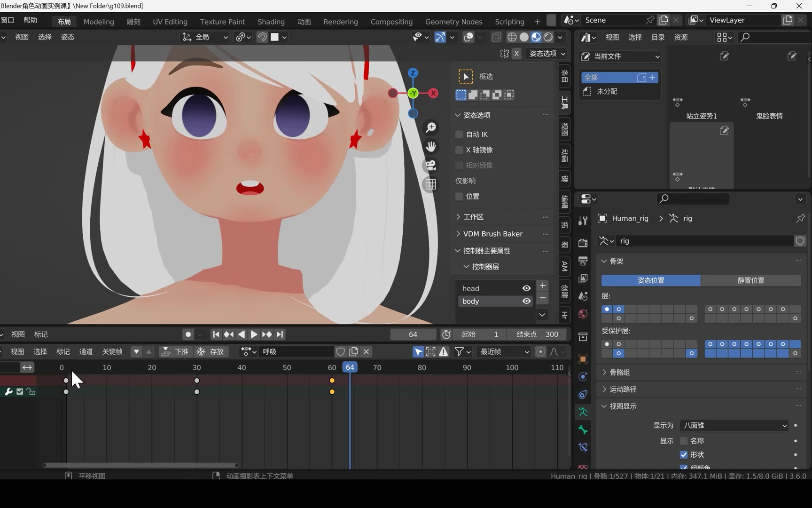Open the 帮助 menu

[x=31, y=20]
